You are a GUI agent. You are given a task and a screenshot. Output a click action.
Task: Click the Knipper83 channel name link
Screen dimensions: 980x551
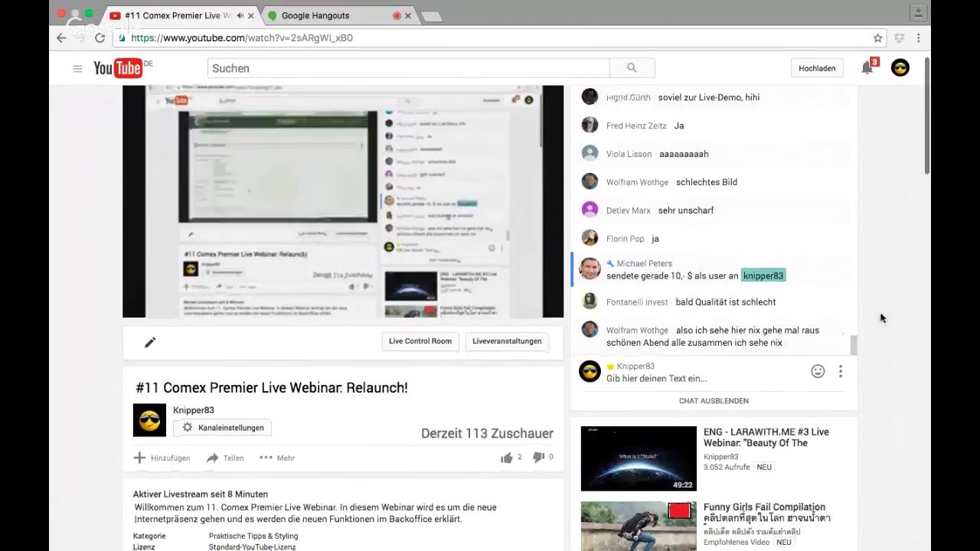coord(194,410)
